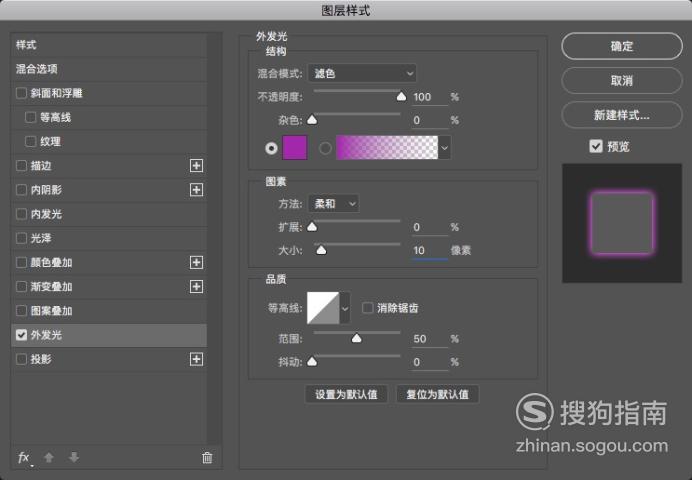
Task: Click the 大小 slider handle
Action: (321, 251)
